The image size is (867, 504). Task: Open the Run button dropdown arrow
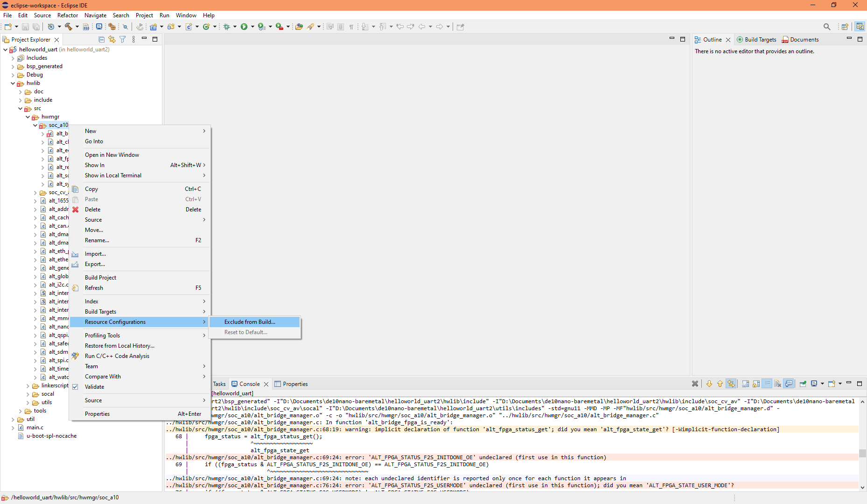click(252, 27)
